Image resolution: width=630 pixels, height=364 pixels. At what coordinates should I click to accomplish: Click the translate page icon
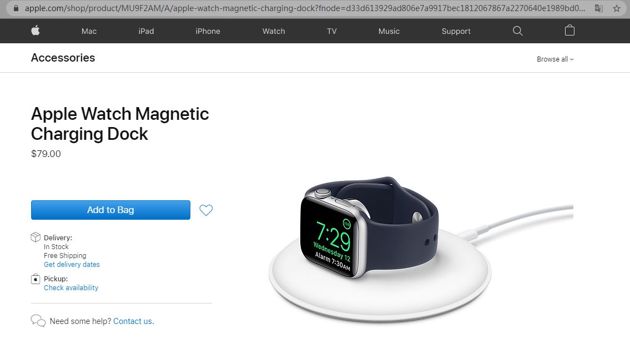click(599, 8)
